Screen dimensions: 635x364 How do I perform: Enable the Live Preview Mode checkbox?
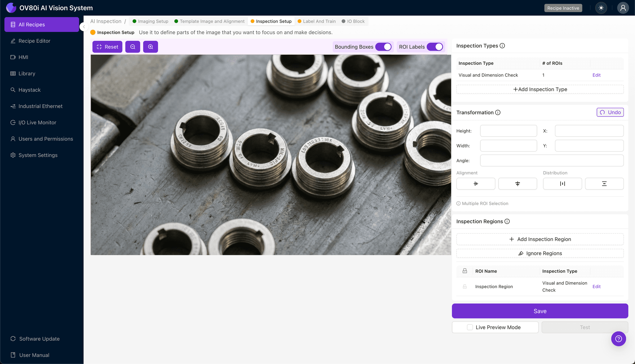(470, 327)
